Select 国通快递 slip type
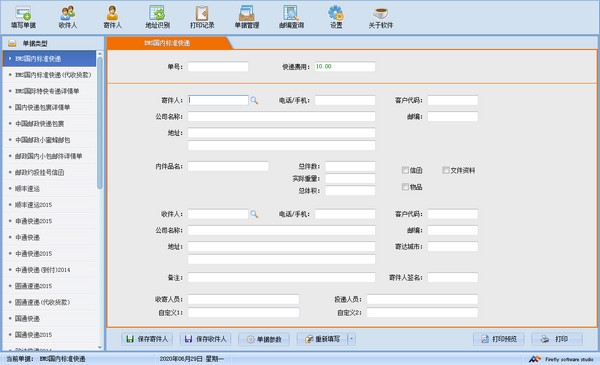 click(49, 318)
